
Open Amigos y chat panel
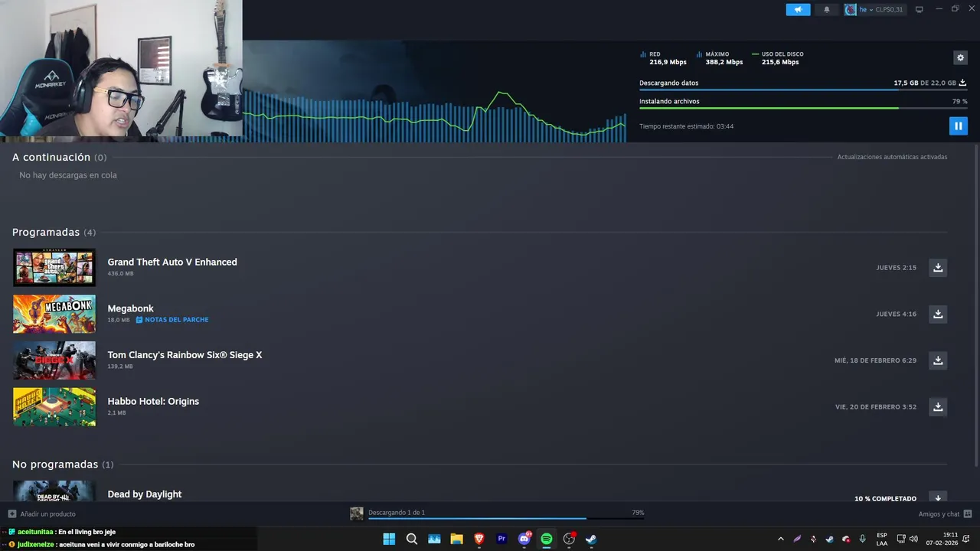[945, 514]
